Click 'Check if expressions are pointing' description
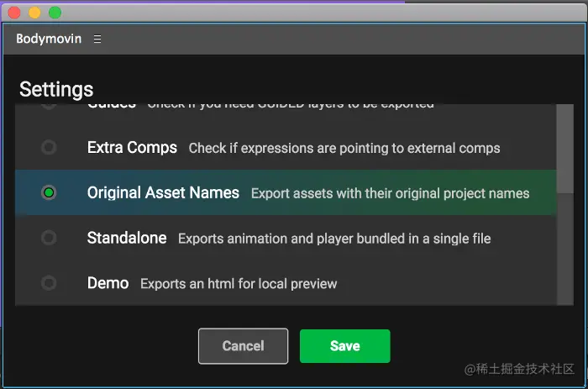This screenshot has height=389, width=588. tap(344, 148)
